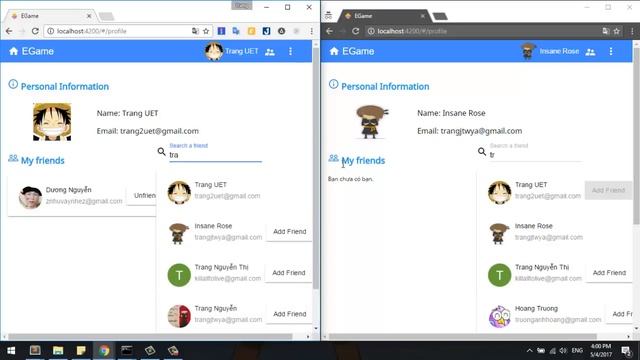Select the EGame tab in left browser
Screen dimensions: 640x360
click(51, 16)
